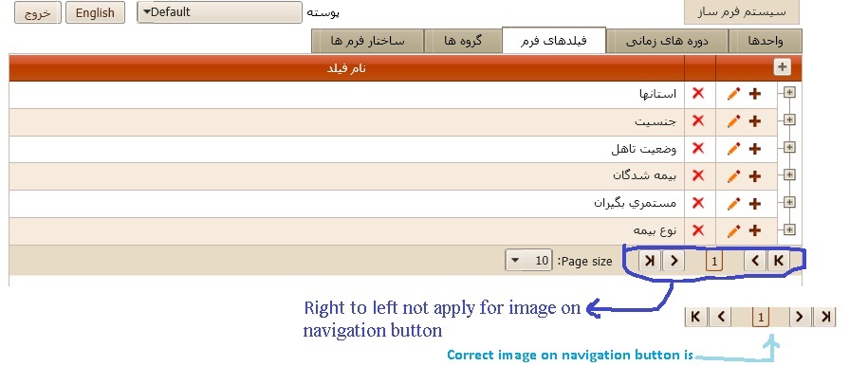Expand the نوع بیمه row hierarchy
The height and width of the screenshot is (366, 868).
coord(789,229)
